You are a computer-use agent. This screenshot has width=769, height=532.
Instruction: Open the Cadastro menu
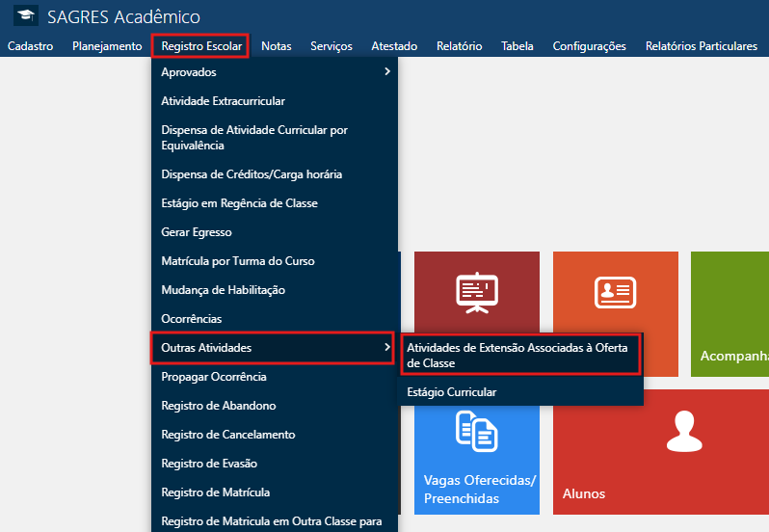31,46
